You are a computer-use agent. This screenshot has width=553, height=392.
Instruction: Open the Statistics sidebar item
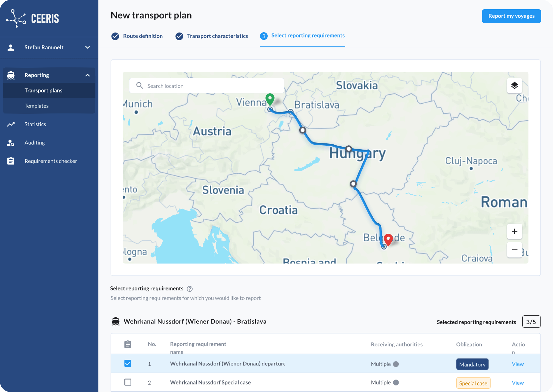pyautogui.click(x=35, y=124)
